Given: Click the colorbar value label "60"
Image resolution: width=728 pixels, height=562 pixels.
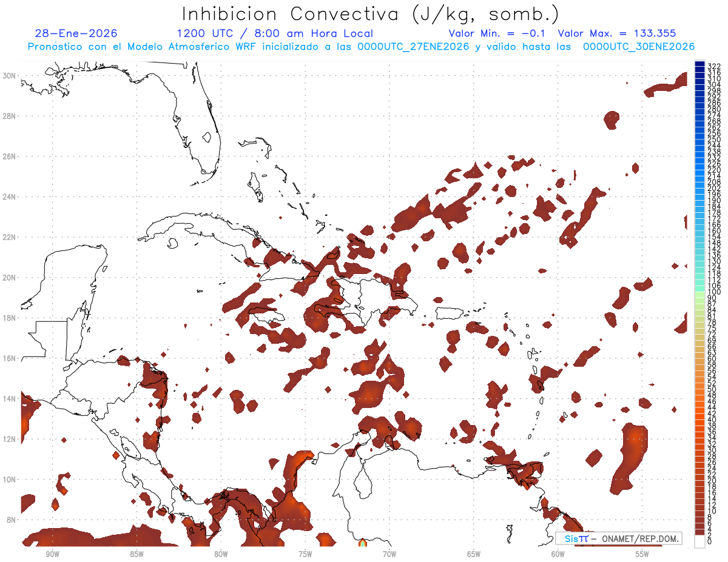Looking at the screenshot, I should click(712, 358).
